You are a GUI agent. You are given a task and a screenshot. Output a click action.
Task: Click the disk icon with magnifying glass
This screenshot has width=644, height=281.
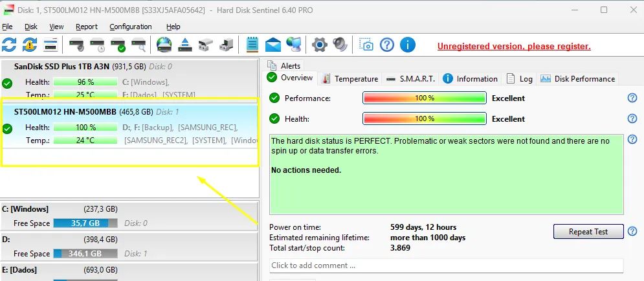pos(139,45)
